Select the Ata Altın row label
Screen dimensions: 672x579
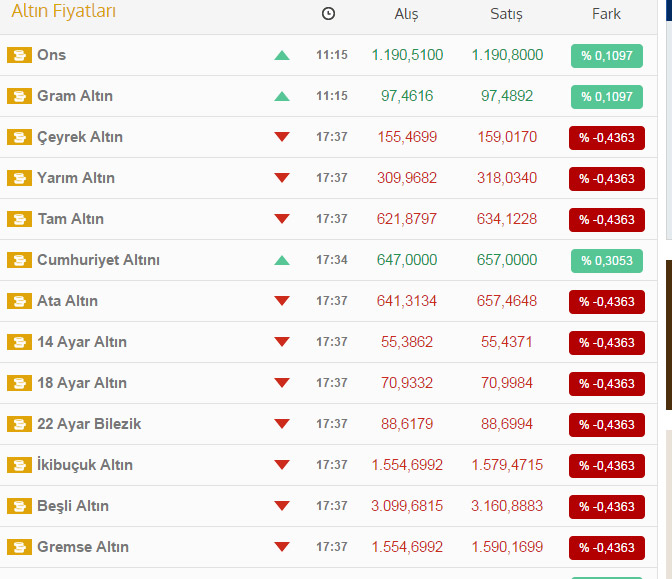67,301
